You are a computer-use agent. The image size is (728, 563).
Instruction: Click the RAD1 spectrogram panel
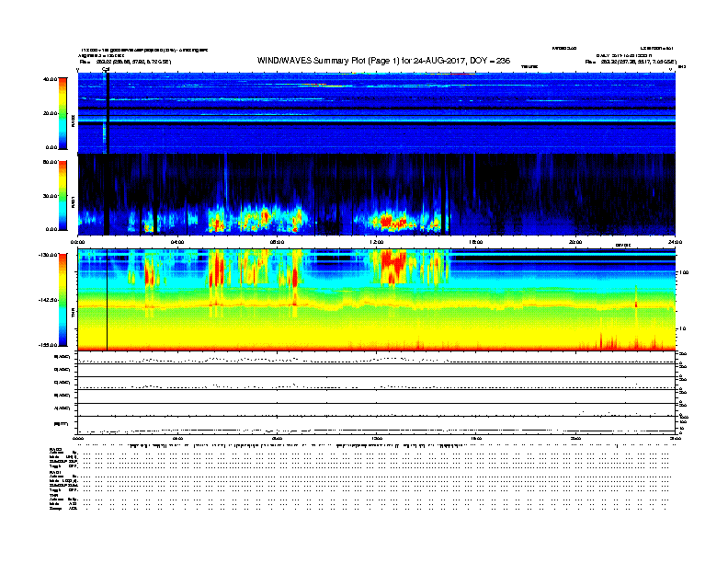[377, 195]
